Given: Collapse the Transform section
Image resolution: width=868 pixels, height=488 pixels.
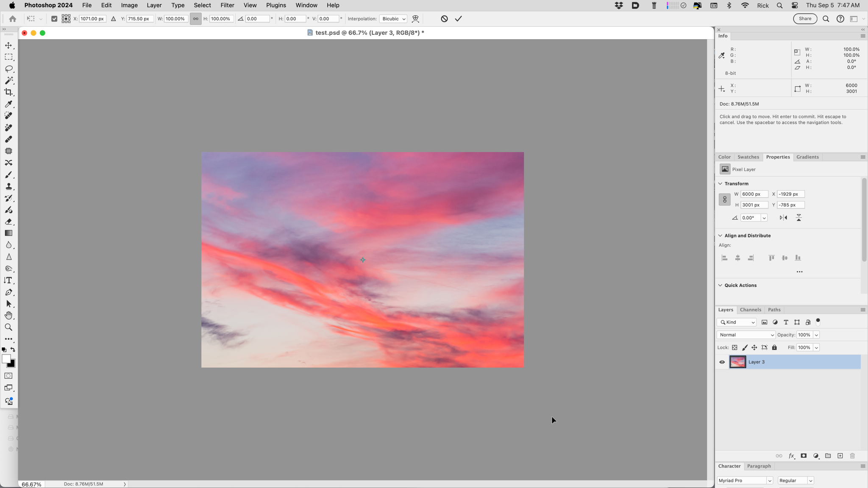Looking at the screenshot, I should pyautogui.click(x=721, y=183).
